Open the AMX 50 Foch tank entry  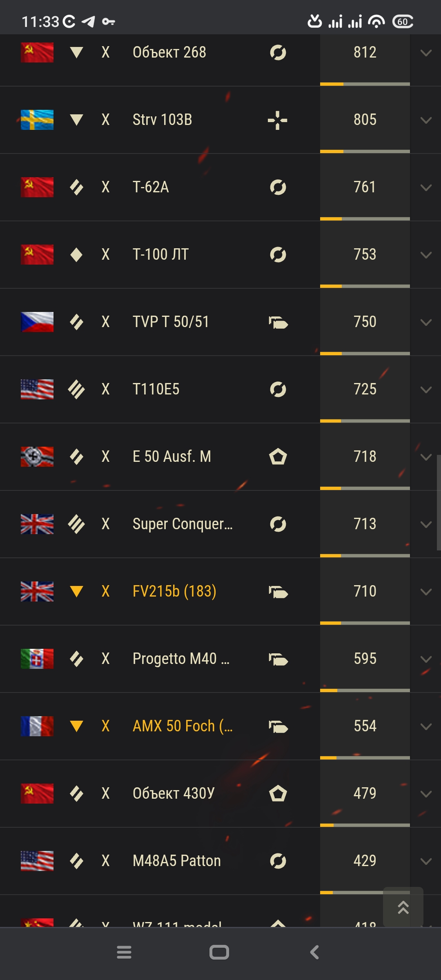pos(183,726)
